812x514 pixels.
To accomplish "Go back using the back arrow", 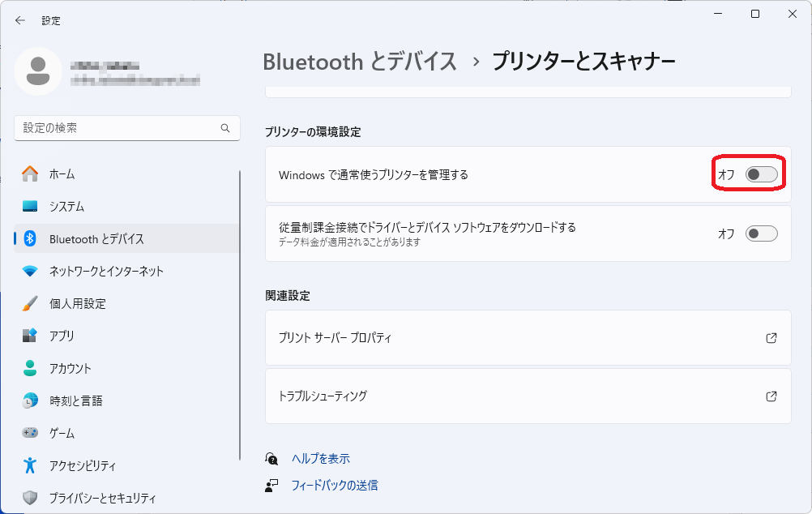I will pos(20,20).
